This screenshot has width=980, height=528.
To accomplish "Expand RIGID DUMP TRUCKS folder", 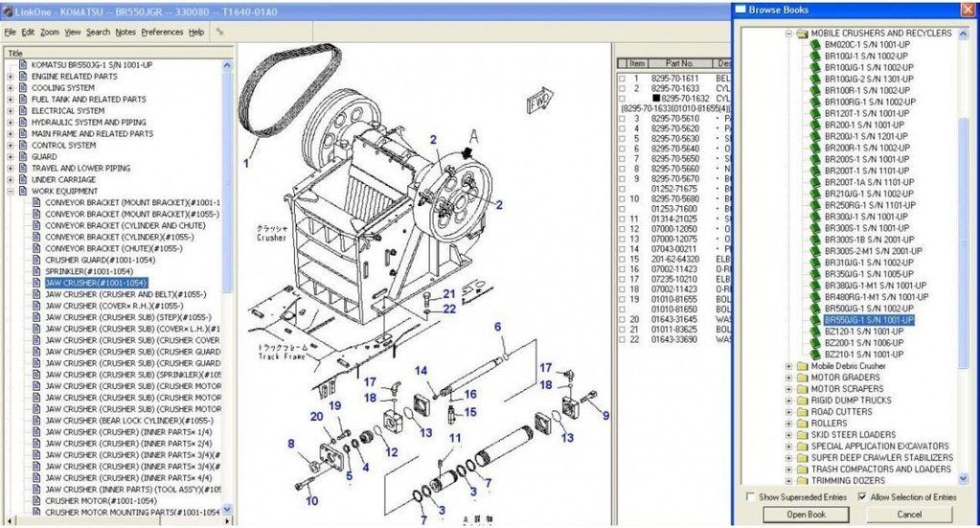I will [x=788, y=401].
